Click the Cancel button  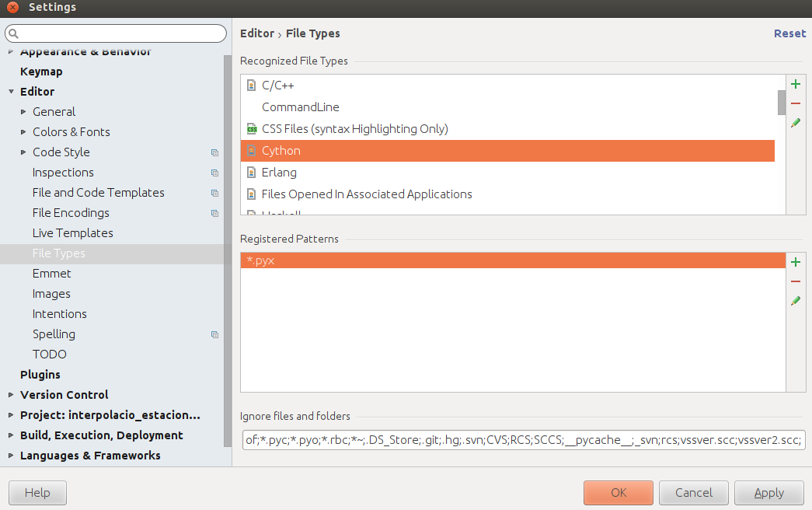pyautogui.click(x=693, y=492)
